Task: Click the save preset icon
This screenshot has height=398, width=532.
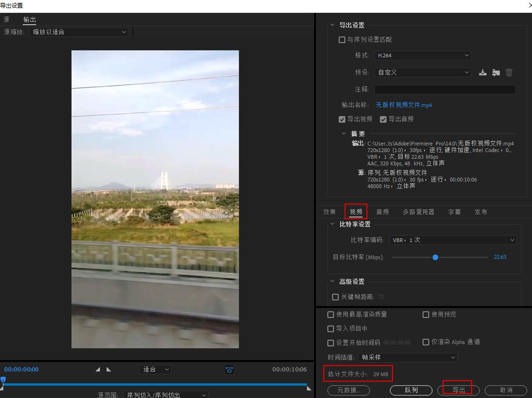Action: (x=482, y=72)
